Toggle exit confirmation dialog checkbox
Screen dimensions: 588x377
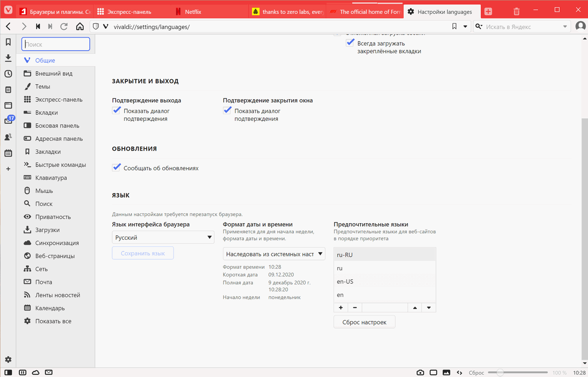click(x=116, y=110)
